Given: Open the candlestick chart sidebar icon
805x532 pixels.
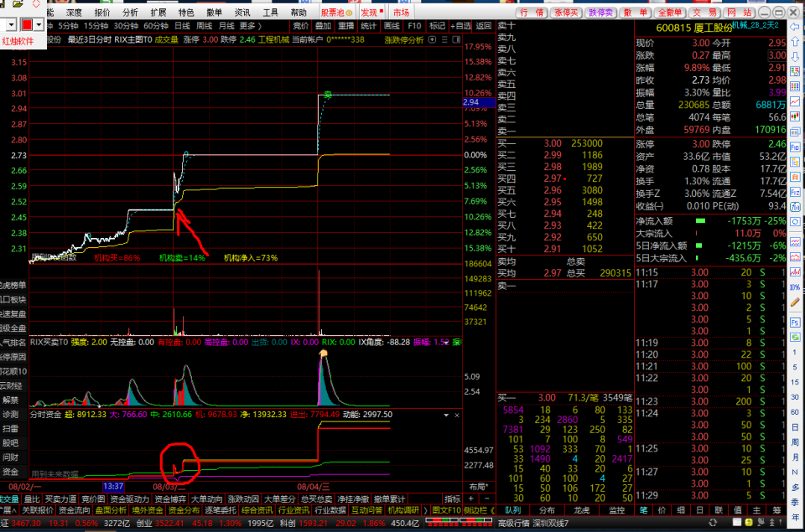Looking at the screenshot, I should (x=795, y=116).
